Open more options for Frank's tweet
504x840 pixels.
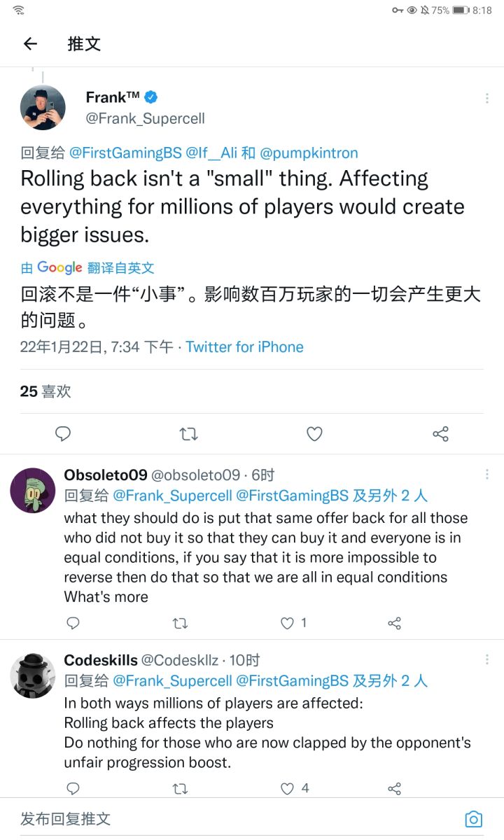coord(487,99)
